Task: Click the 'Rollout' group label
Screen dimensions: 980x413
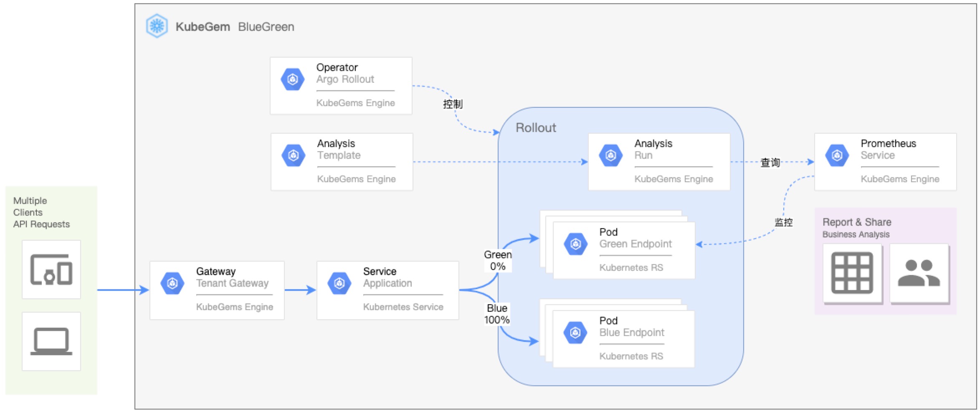Action: 536,127
